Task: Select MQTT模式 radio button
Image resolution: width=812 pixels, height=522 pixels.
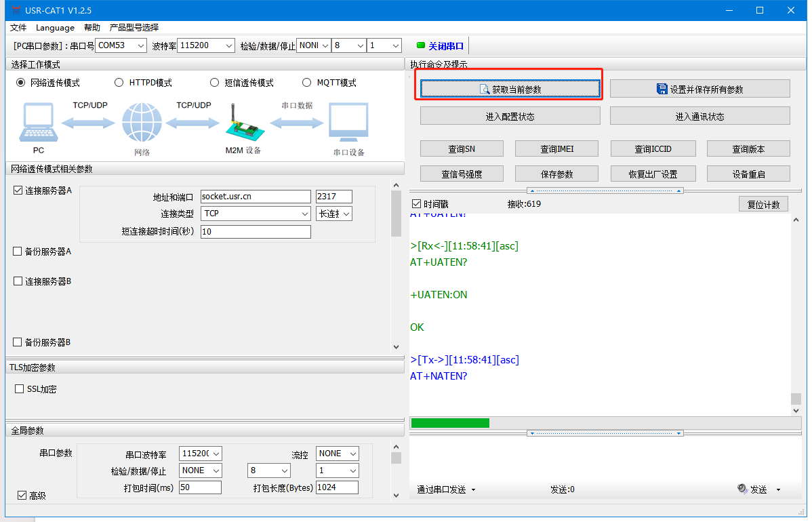Action: tap(306, 82)
